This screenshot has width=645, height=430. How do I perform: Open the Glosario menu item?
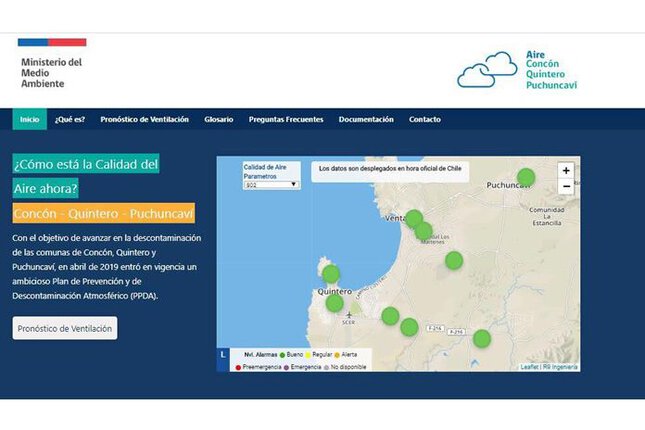pyautogui.click(x=219, y=119)
